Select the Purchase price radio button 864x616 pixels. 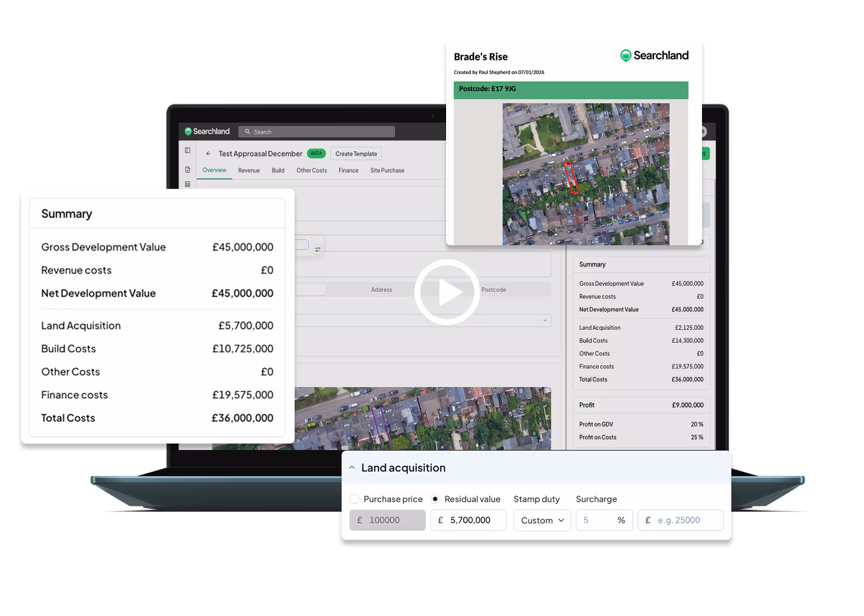pyautogui.click(x=355, y=499)
